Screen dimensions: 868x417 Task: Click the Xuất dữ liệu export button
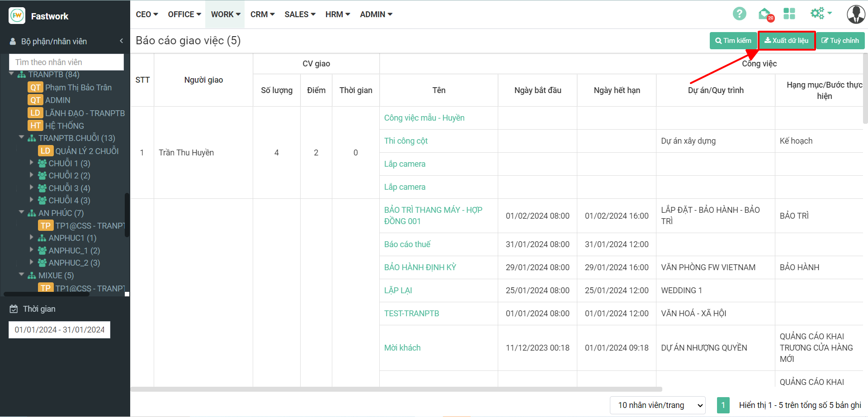tap(787, 41)
